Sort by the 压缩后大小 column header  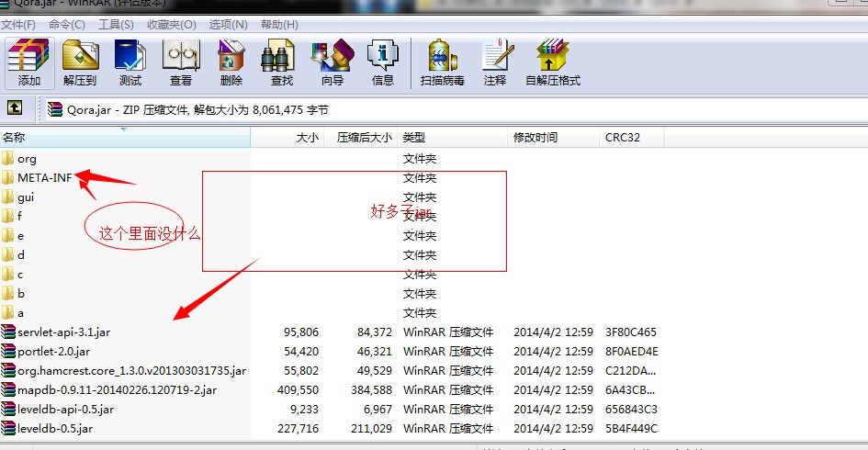point(360,137)
